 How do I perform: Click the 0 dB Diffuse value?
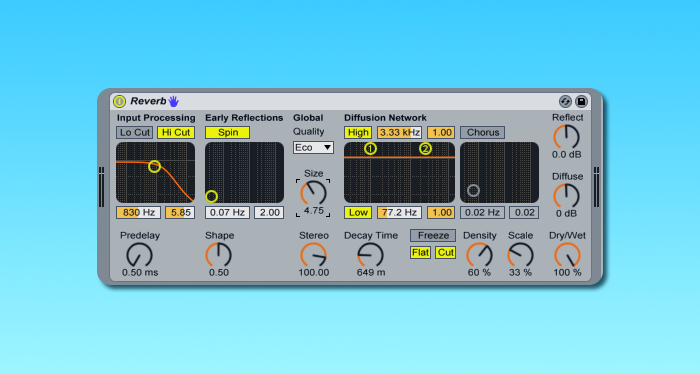[x=567, y=214]
